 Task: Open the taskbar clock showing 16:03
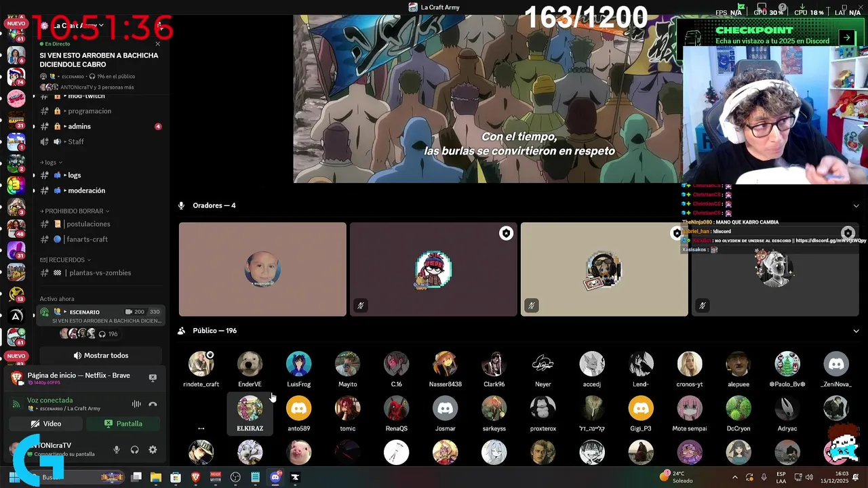(835, 477)
